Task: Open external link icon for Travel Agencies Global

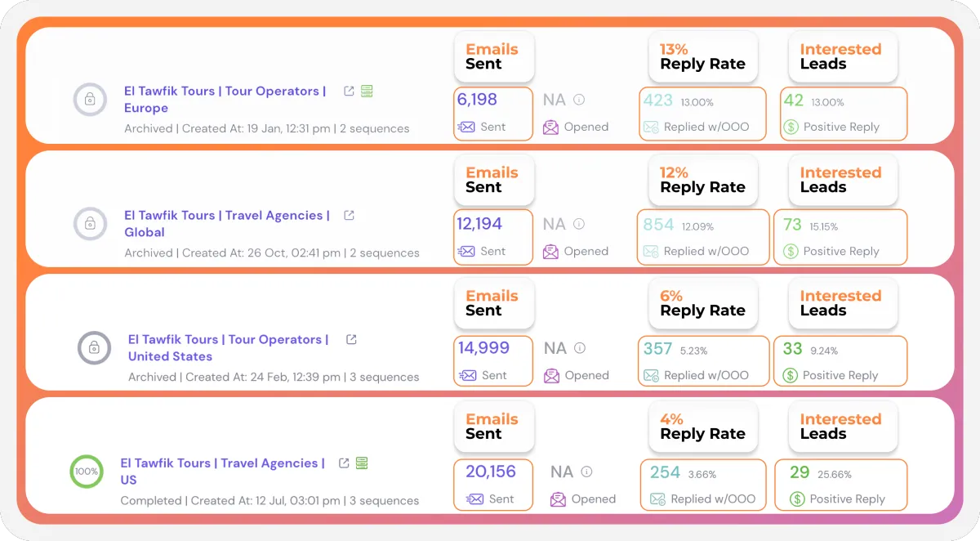Action: click(x=349, y=215)
